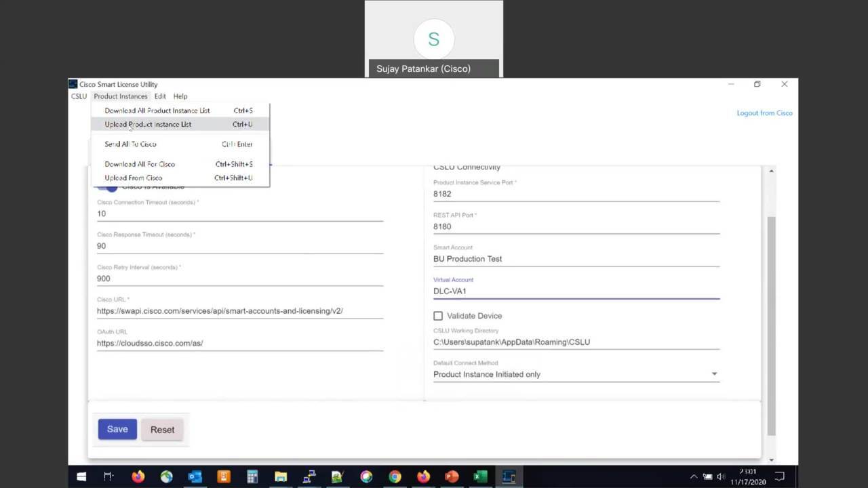Select Send All To Cisco menu entry
This screenshot has height=488, width=868.
[x=130, y=144]
